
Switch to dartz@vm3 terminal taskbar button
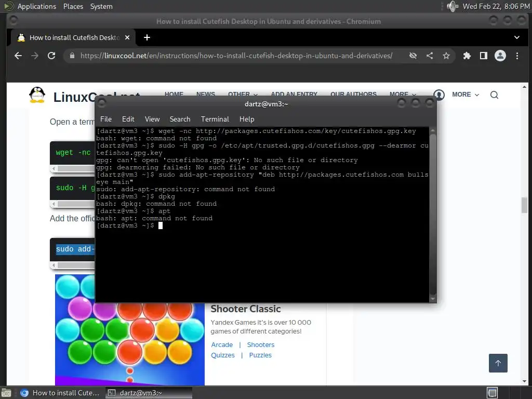pyautogui.click(x=149, y=393)
